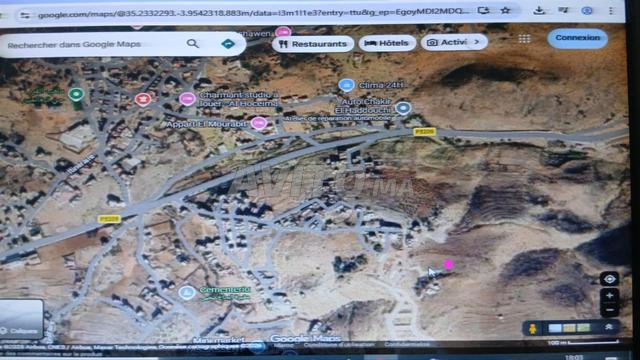
Task: Expand more categories with the chevron arrow
Action: pyautogui.click(x=477, y=42)
